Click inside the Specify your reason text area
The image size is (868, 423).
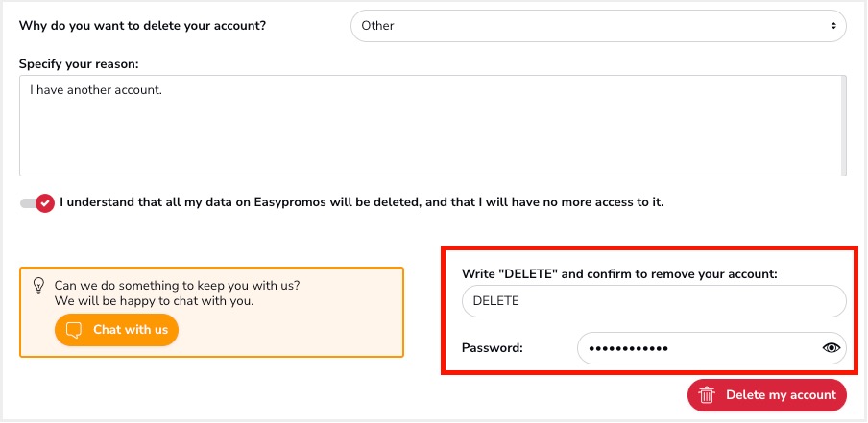432,126
